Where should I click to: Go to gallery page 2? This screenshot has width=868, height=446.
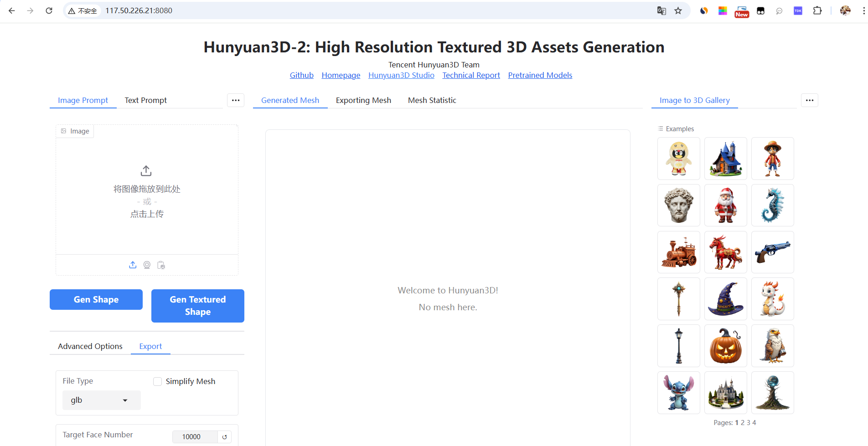coord(743,423)
